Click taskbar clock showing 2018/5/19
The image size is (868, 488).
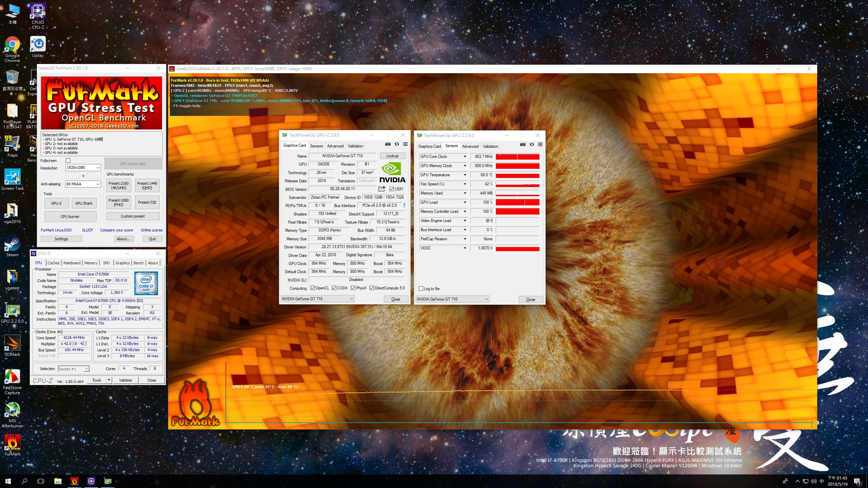tap(837, 481)
